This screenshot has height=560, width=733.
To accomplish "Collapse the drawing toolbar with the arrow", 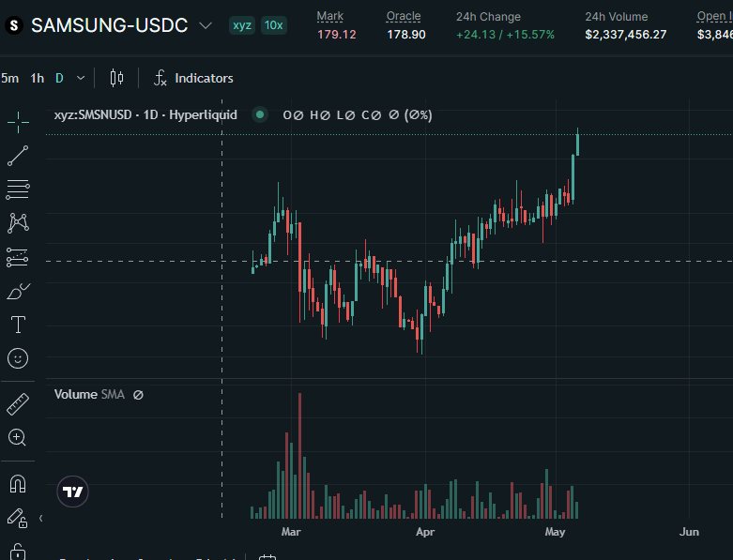I will click(40, 518).
